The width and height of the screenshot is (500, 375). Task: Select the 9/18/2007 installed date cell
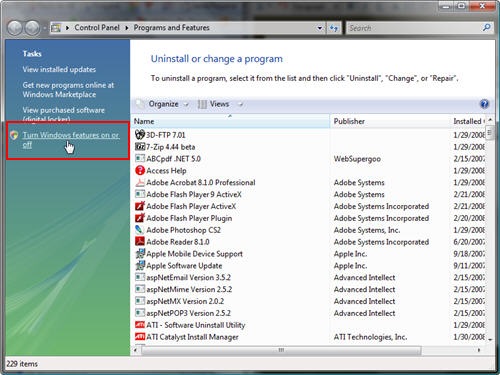coord(469,254)
